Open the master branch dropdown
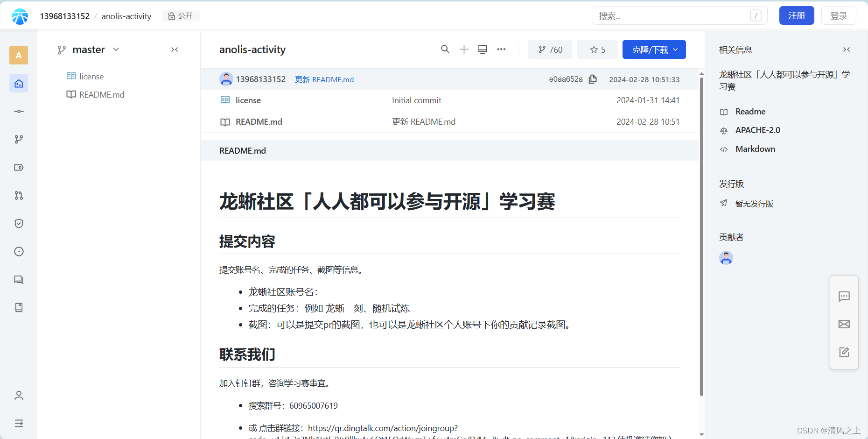 click(x=88, y=50)
